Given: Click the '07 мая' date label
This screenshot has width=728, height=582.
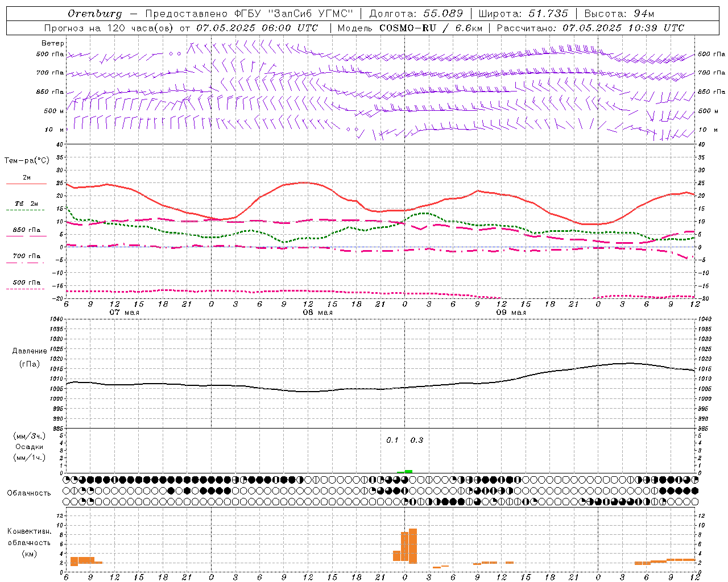Looking at the screenshot, I should [124, 313].
